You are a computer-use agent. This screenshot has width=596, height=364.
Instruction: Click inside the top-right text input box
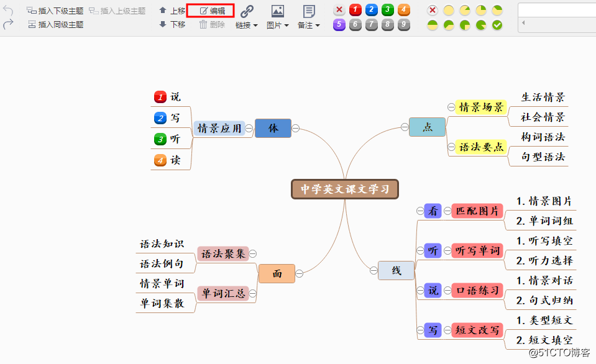[557, 11]
